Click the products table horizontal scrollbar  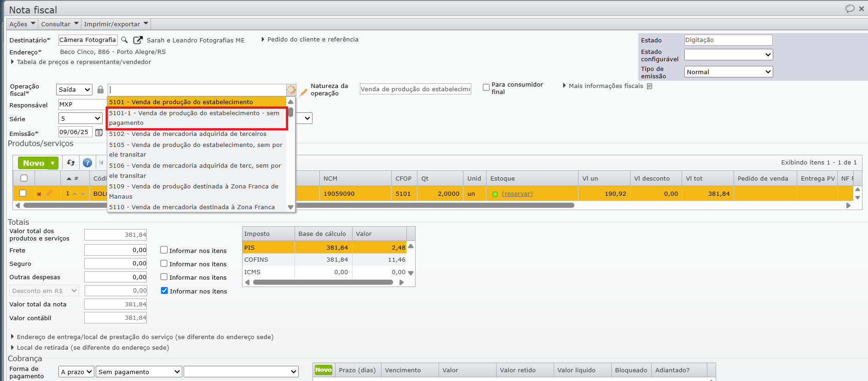click(299, 205)
